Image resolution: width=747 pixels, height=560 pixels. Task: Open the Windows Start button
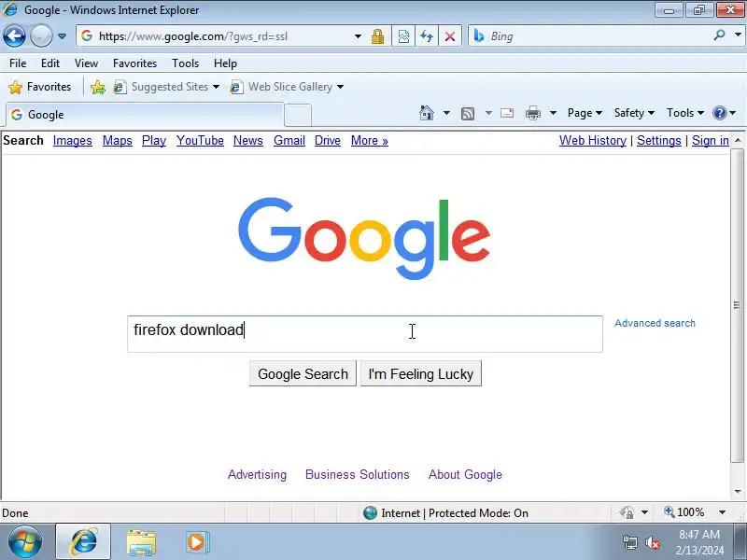pos(25,542)
